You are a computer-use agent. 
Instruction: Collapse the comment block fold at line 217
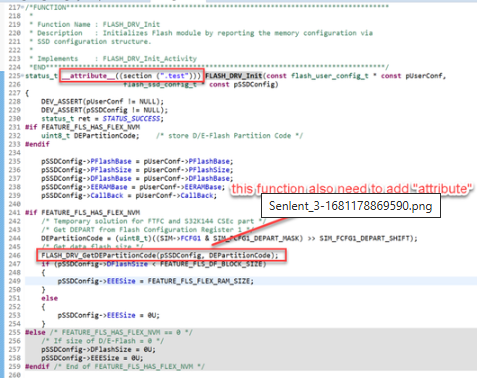point(22,8)
